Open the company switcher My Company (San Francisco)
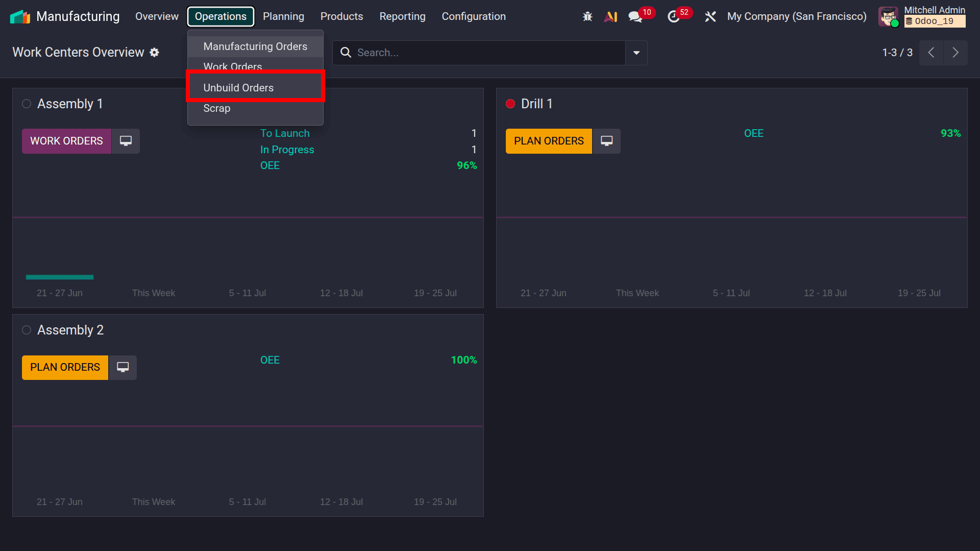980x551 pixels. (x=797, y=16)
